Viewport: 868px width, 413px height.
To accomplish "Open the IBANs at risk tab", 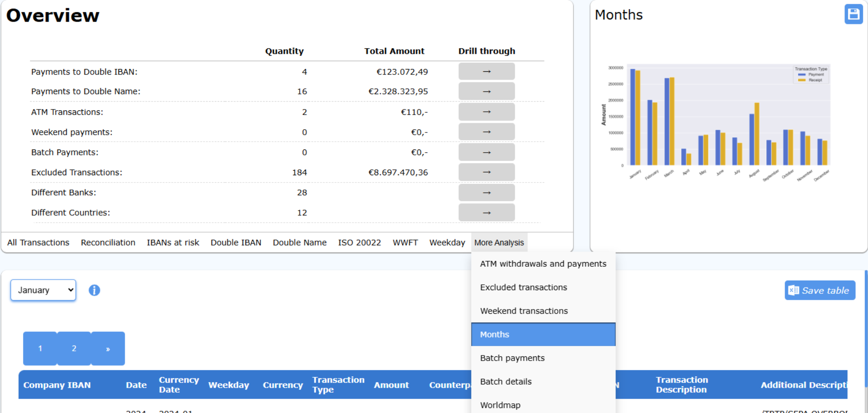I will pos(173,242).
